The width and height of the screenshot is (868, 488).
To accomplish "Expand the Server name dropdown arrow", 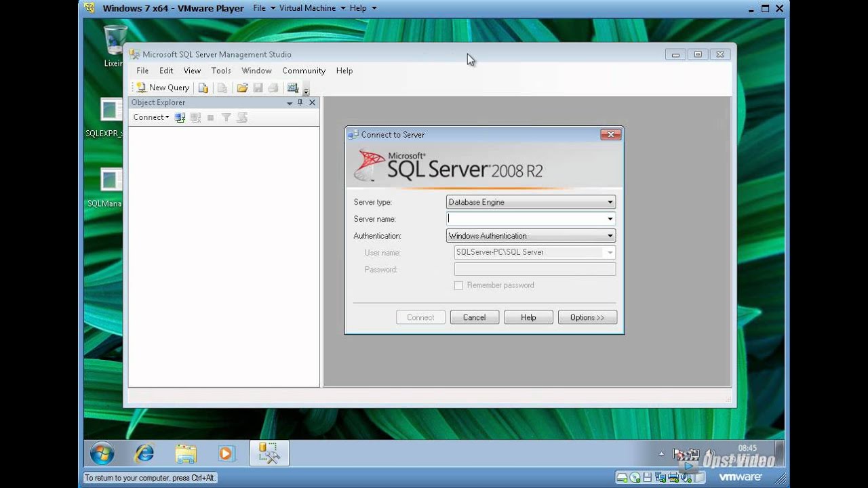I will click(x=610, y=219).
